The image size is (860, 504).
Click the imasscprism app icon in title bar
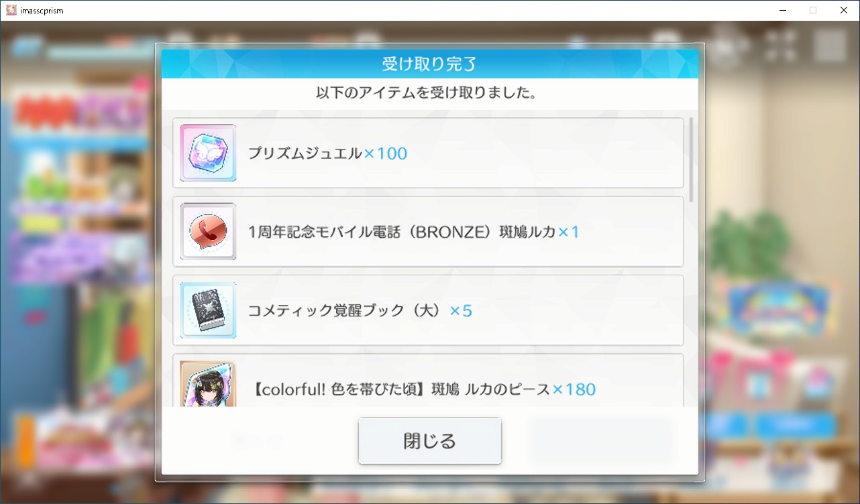(11, 10)
